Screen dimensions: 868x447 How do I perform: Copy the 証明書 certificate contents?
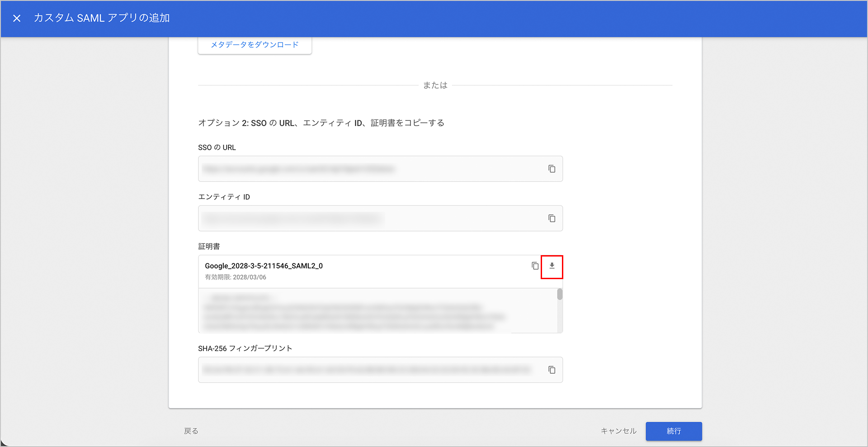(535, 266)
